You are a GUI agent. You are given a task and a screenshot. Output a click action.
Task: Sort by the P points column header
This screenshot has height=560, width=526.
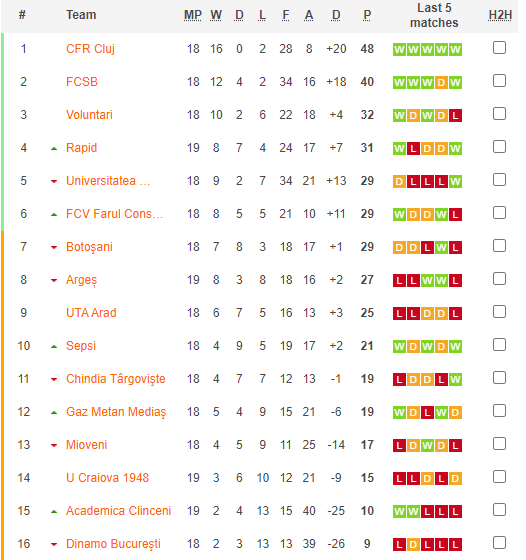point(367,15)
